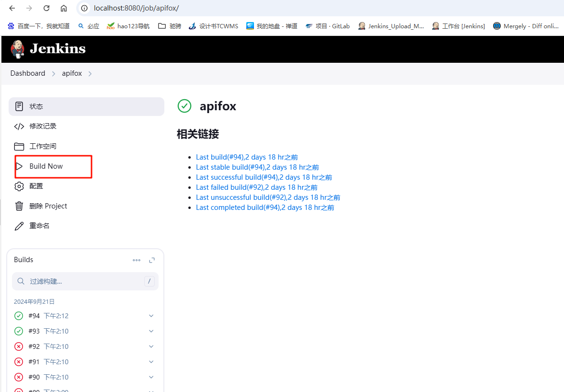Reload the page with refresh icon

pos(46,8)
